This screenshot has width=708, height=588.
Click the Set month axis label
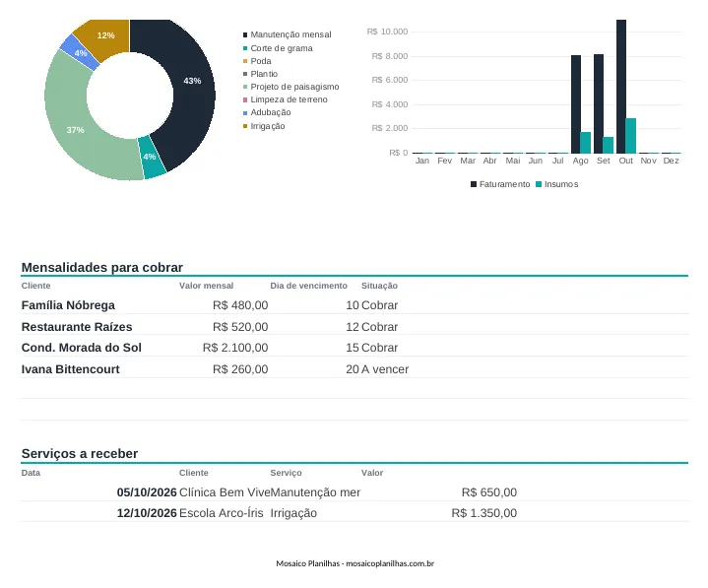coord(604,161)
